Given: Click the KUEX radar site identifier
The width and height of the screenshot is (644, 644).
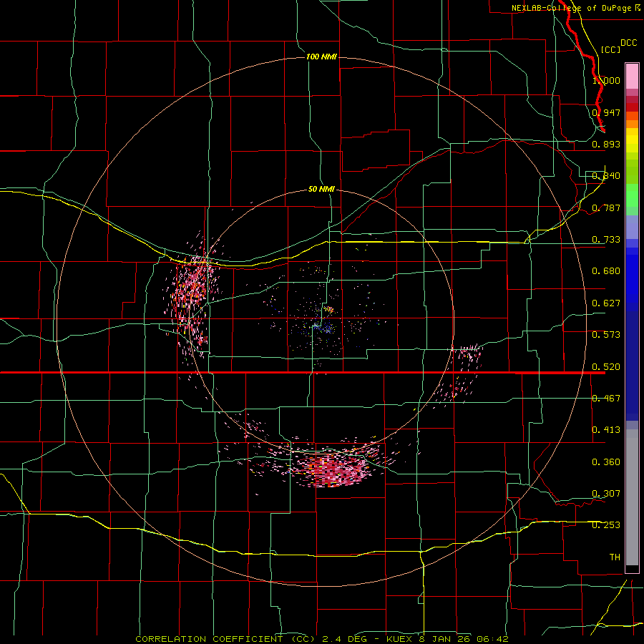Looking at the screenshot, I should [400, 639].
